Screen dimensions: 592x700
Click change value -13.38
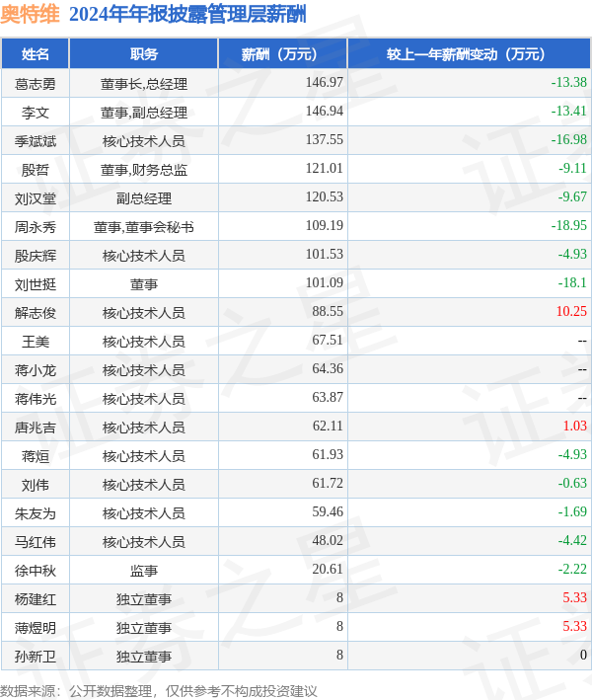[568, 82]
